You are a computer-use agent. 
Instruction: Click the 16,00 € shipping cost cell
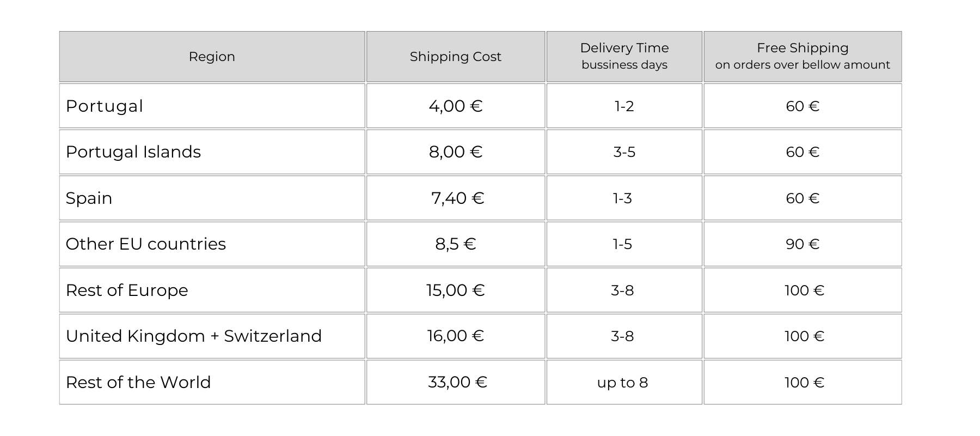455,336
